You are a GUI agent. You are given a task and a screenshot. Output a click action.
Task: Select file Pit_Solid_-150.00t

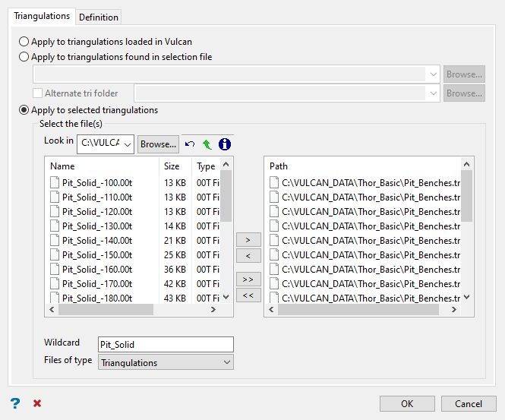97,254
